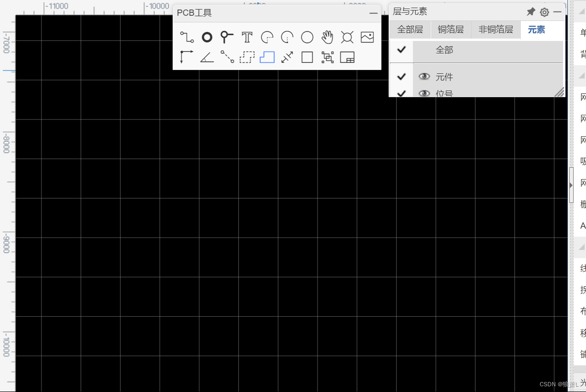
Task: Select the Hole tool
Action: (x=347, y=37)
